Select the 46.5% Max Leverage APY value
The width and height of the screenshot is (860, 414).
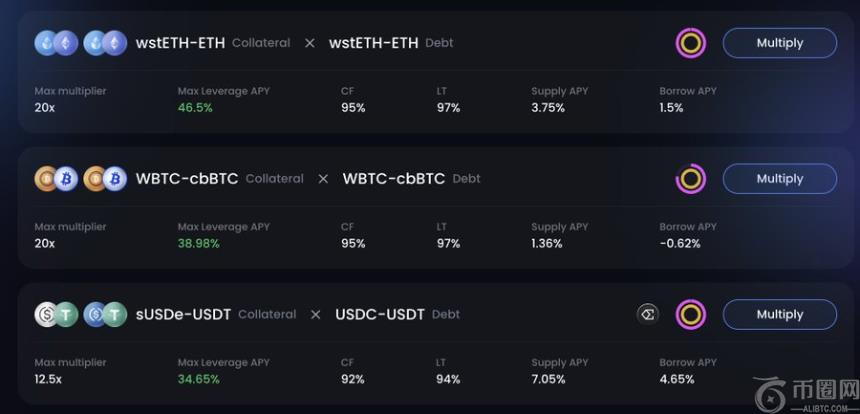click(195, 108)
